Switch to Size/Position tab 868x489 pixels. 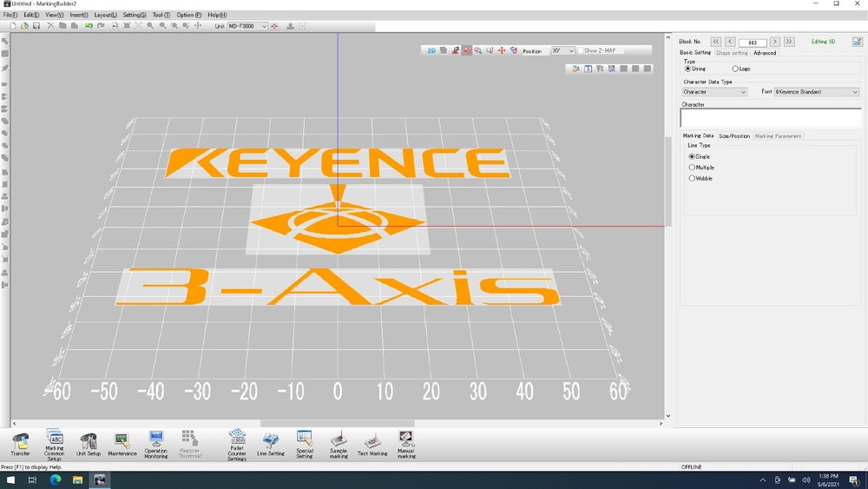(x=734, y=135)
